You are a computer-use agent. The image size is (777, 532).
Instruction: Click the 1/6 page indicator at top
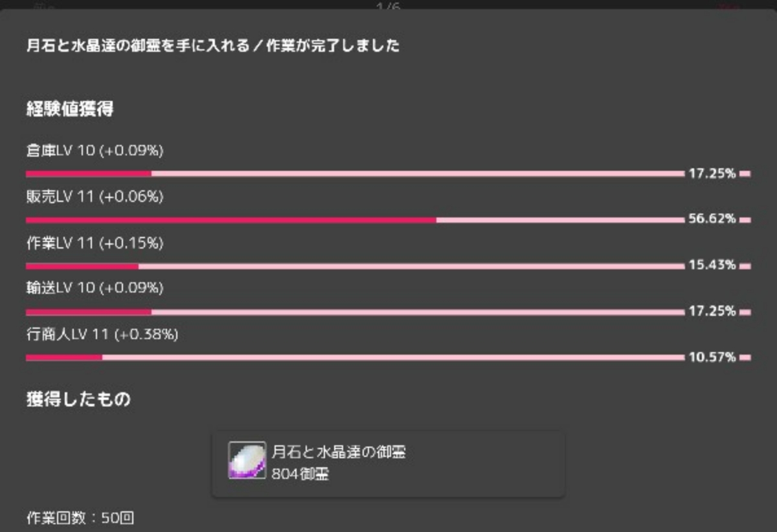[x=388, y=6]
